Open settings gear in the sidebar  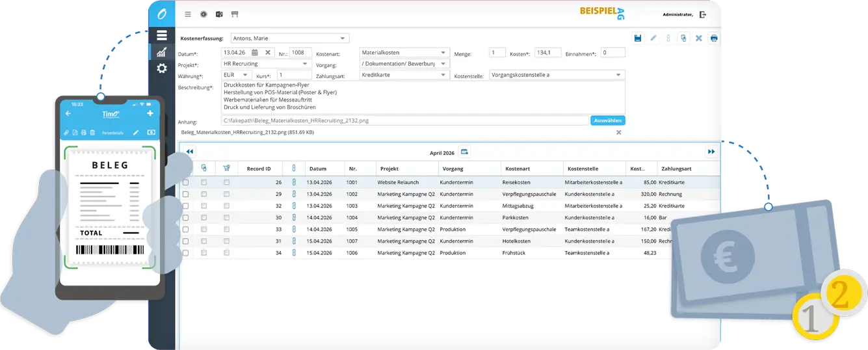pyautogui.click(x=162, y=68)
